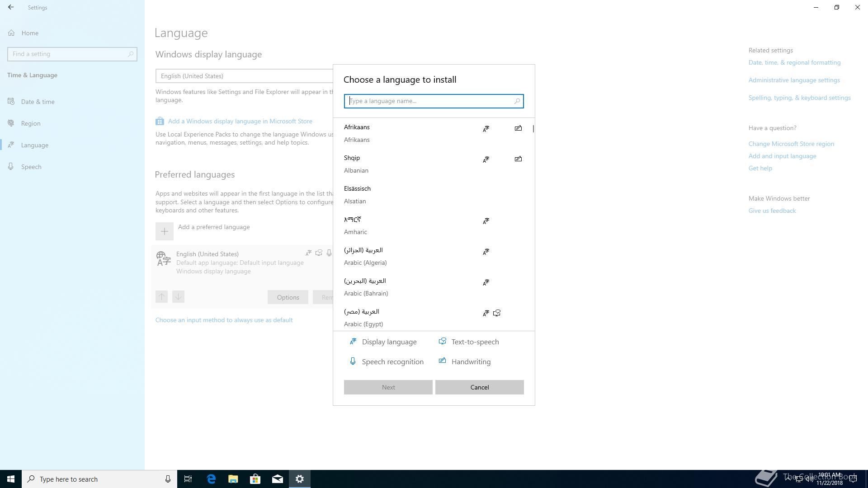This screenshot has width=868, height=488.
Task: Click Arabic (Bahrain) display language icon
Action: (x=486, y=282)
